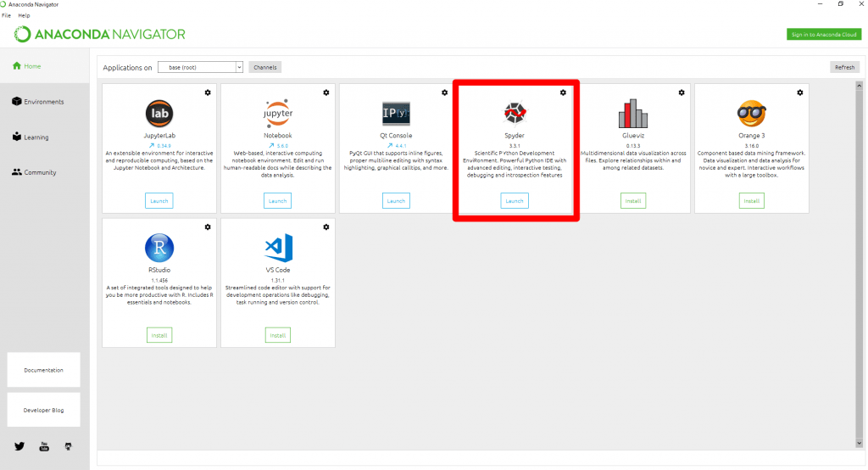868x470 pixels.
Task: Click the Channels button
Action: [x=265, y=67]
